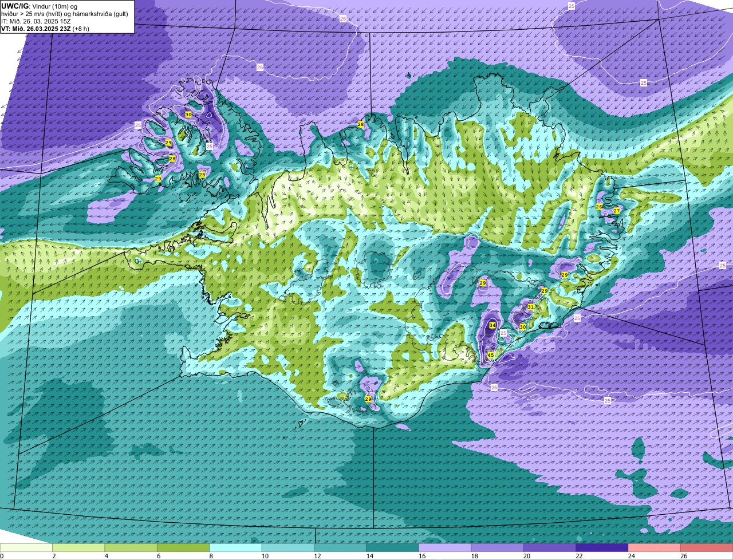Pick the 24–26 m/s pink legend swatch
This screenshot has height=560, width=733.
655,548
